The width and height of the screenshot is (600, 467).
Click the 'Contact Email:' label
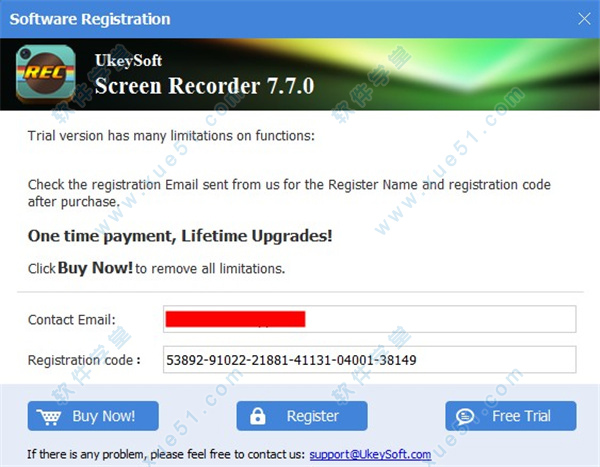pyautogui.click(x=72, y=320)
